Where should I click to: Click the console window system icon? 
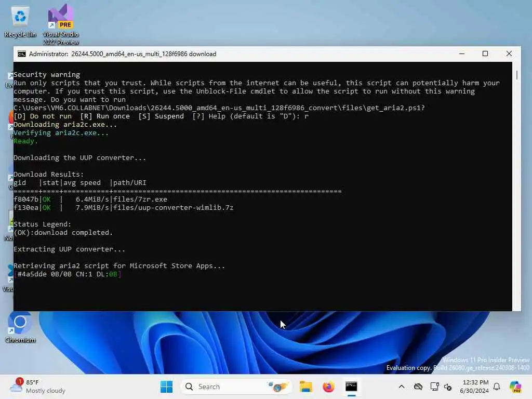click(x=22, y=54)
